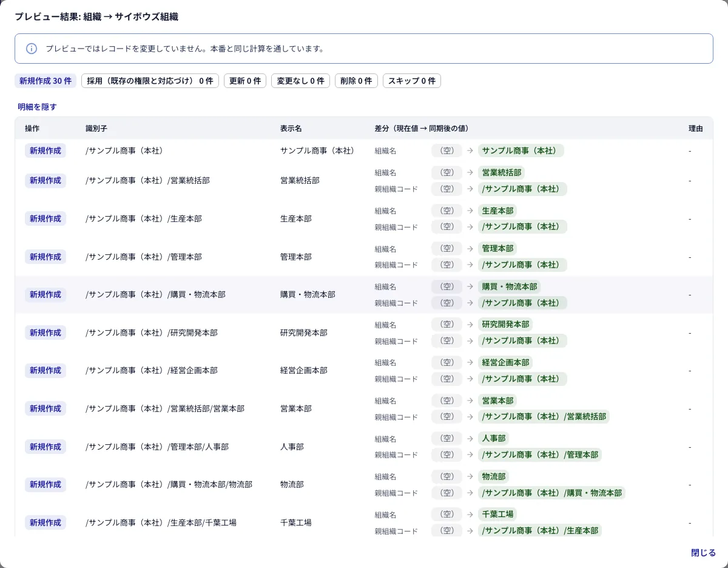This screenshot has width=728, height=568.
Task: Click the 操作 column header
Action: click(x=32, y=129)
